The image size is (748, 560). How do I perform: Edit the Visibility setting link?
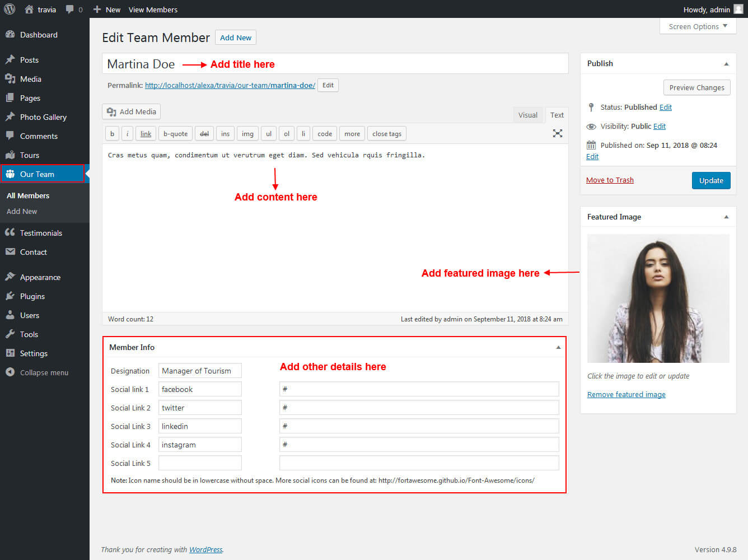click(660, 126)
